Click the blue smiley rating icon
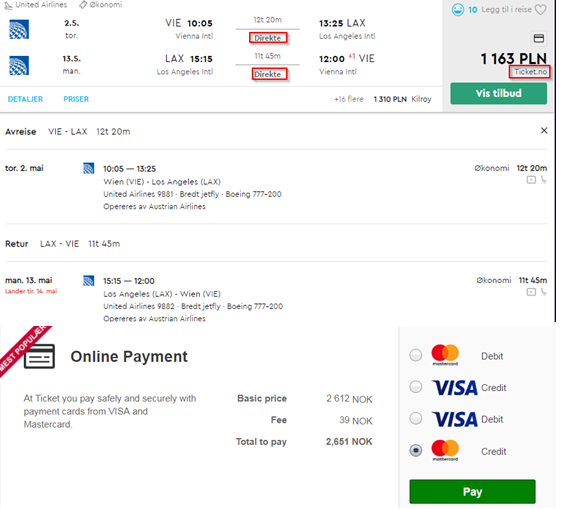The image size is (566, 509). pyautogui.click(x=458, y=10)
